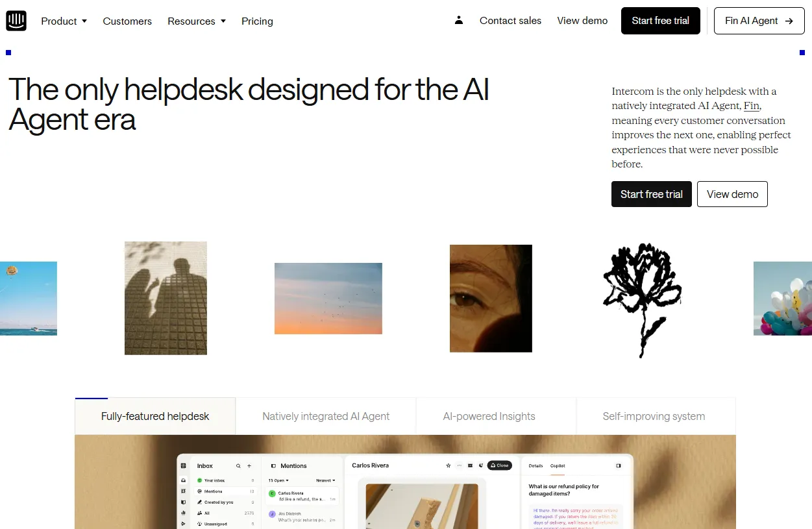
Task: Click the Intercom logo icon
Action: [16, 21]
